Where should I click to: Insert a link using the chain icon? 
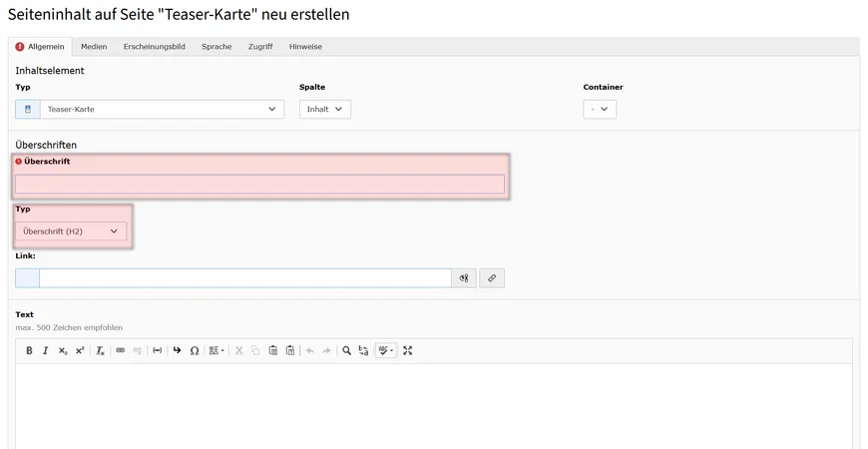[x=120, y=350]
